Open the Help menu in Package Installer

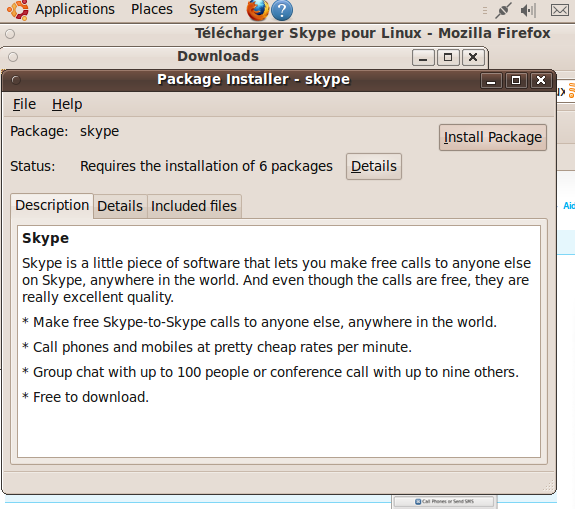click(x=67, y=104)
